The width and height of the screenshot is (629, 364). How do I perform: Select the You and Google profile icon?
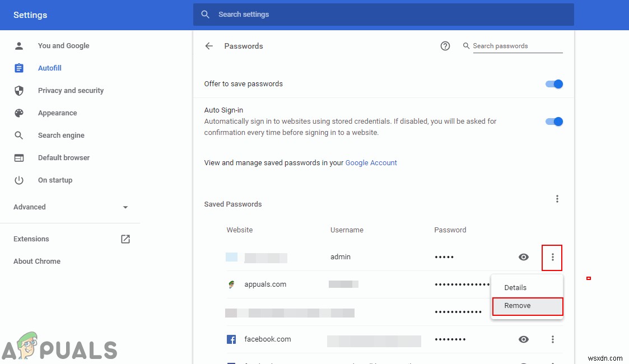click(x=20, y=45)
